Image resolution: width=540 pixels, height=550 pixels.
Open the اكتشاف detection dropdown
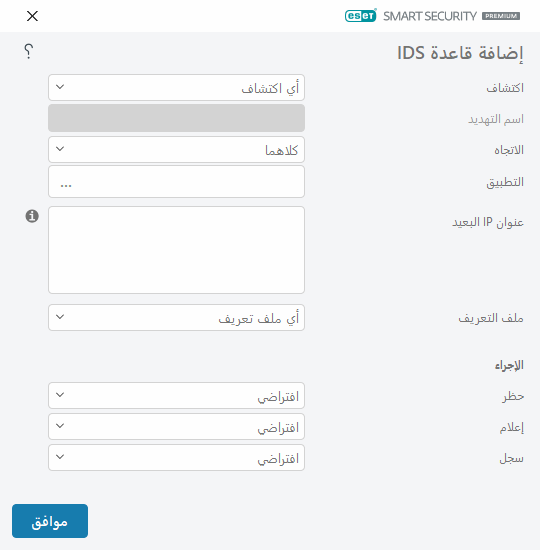point(176,88)
